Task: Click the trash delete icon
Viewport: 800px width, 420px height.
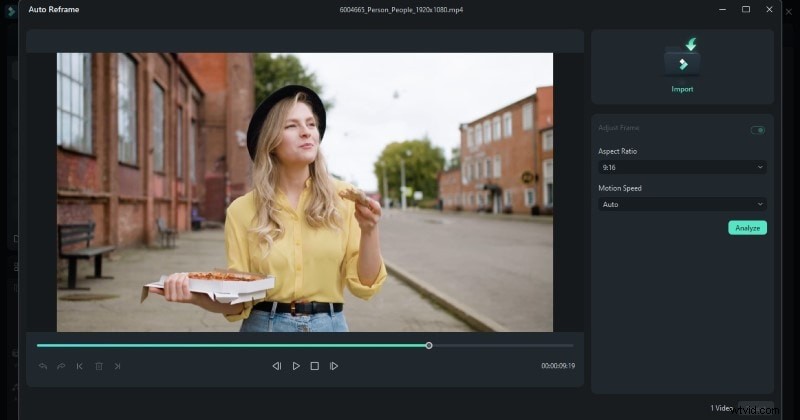Action: coord(99,366)
